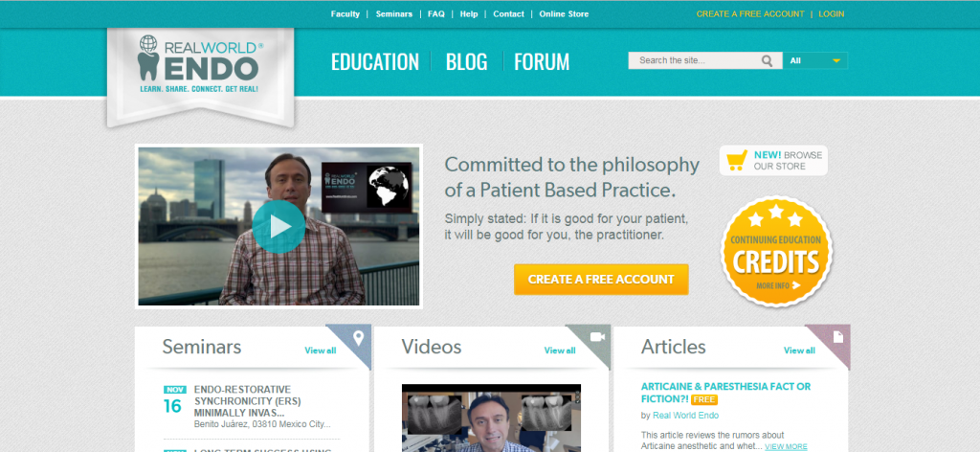The height and width of the screenshot is (452, 980).
Task: Open the dental x-ray video thumbnail
Action: (491, 418)
